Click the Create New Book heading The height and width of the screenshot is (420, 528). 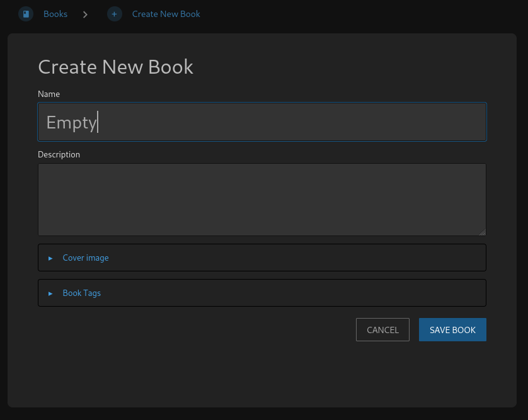coord(115,67)
